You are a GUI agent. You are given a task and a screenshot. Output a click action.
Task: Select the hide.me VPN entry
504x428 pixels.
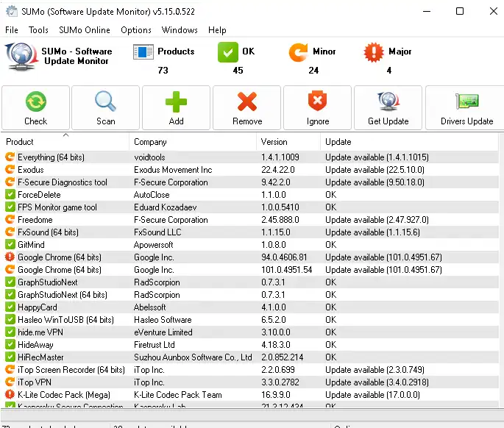coord(43,332)
